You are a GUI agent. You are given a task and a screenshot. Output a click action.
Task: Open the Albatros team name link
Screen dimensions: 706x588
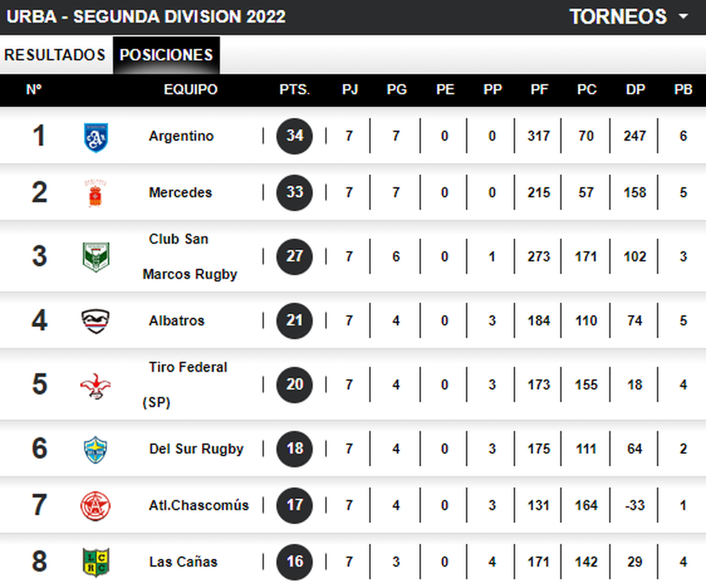coord(176,321)
